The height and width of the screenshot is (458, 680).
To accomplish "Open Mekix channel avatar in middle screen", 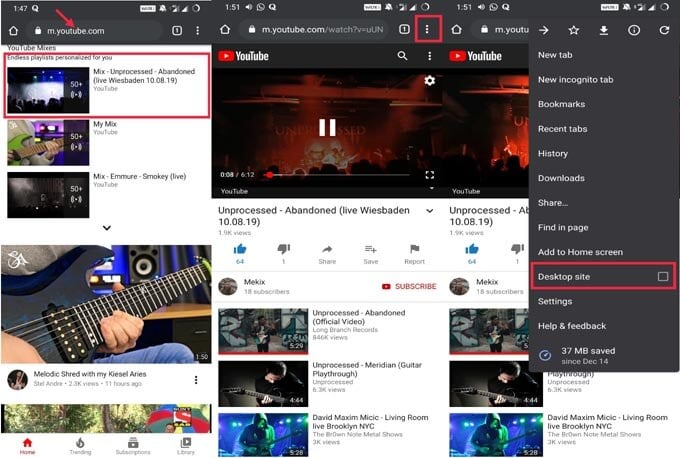I will point(228,286).
